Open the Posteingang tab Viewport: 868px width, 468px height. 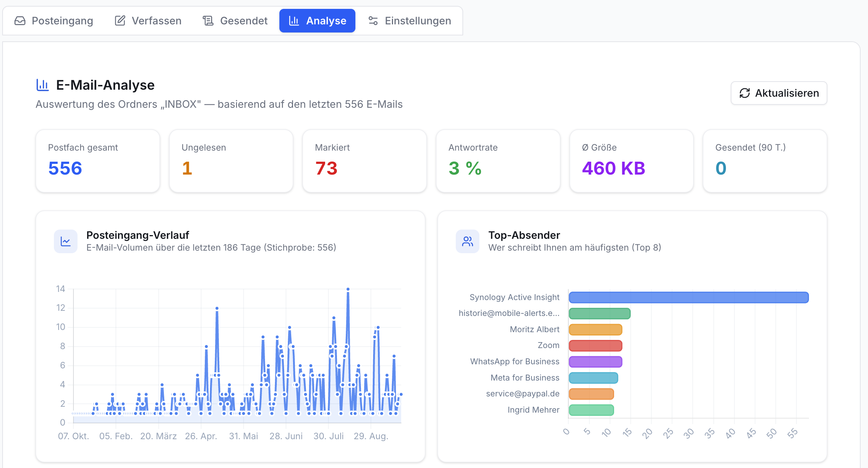[x=54, y=21]
